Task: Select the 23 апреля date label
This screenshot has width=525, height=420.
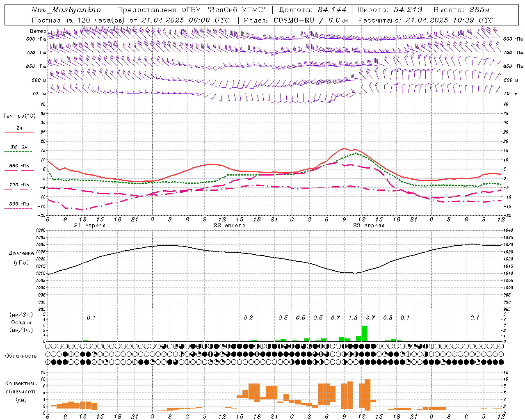Action: [368, 226]
